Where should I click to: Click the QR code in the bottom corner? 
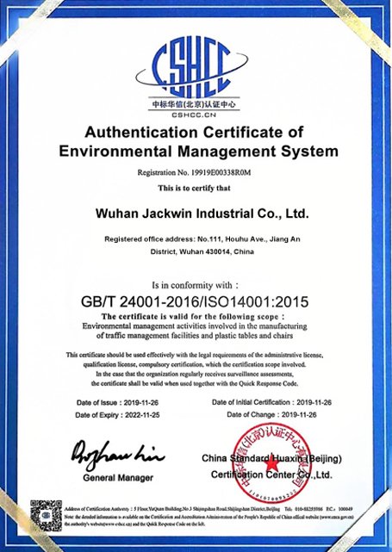pos(46,515)
